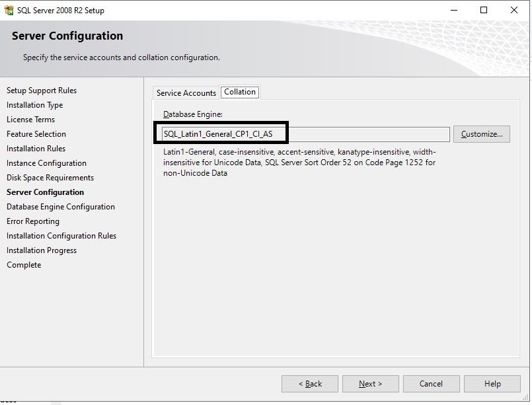Screen dimensions: 532x405
Task: Select Setup Support Rules step
Action: [x=42, y=91]
